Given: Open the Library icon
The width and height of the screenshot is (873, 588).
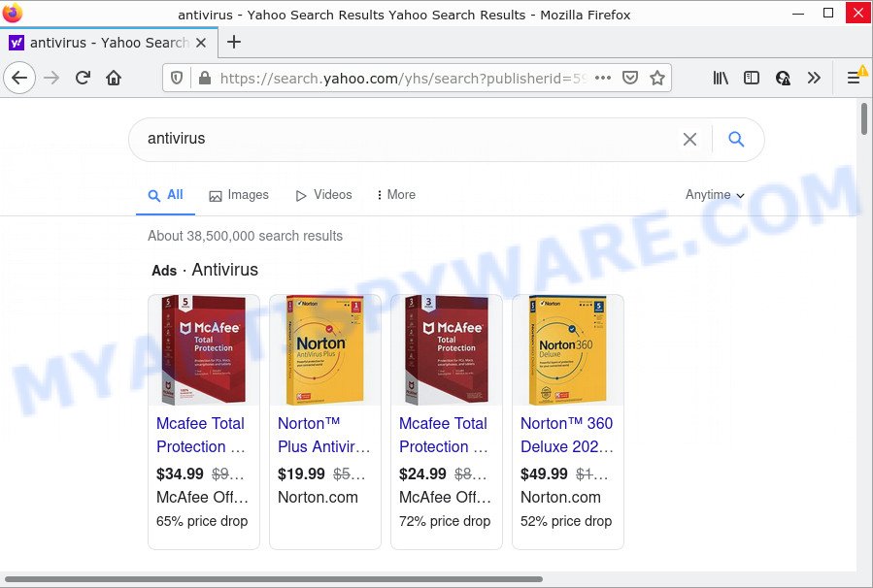Looking at the screenshot, I should (721, 78).
